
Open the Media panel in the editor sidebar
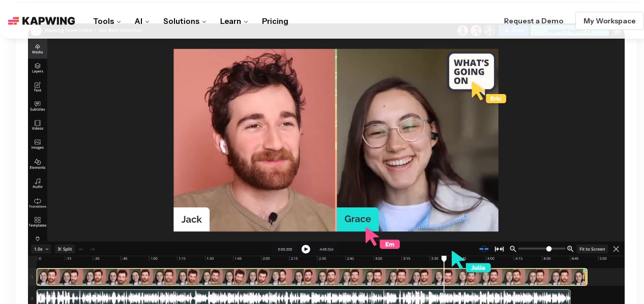tap(38, 49)
